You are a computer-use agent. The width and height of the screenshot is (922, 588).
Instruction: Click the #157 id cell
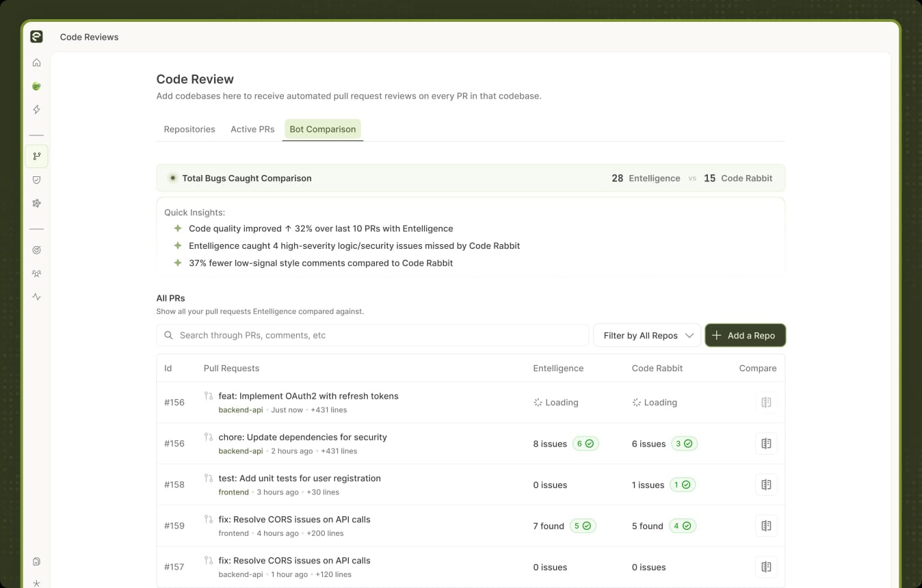click(x=174, y=567)
